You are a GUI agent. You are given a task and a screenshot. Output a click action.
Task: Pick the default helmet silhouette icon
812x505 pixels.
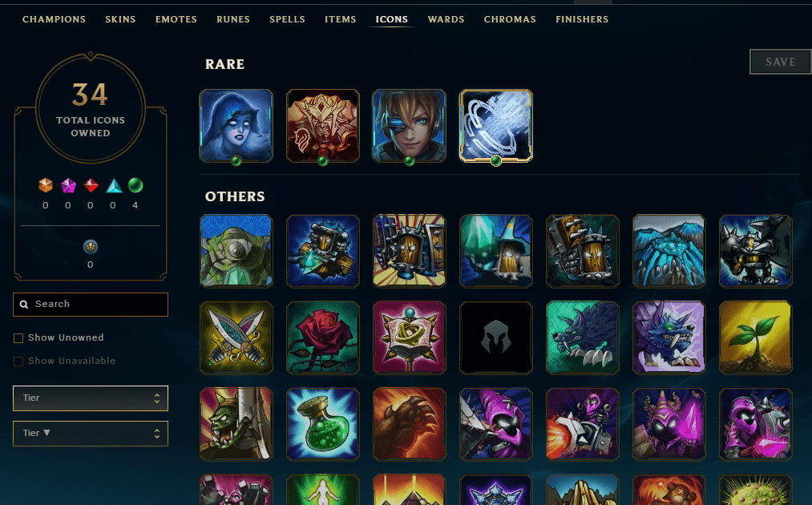[496, 337]
